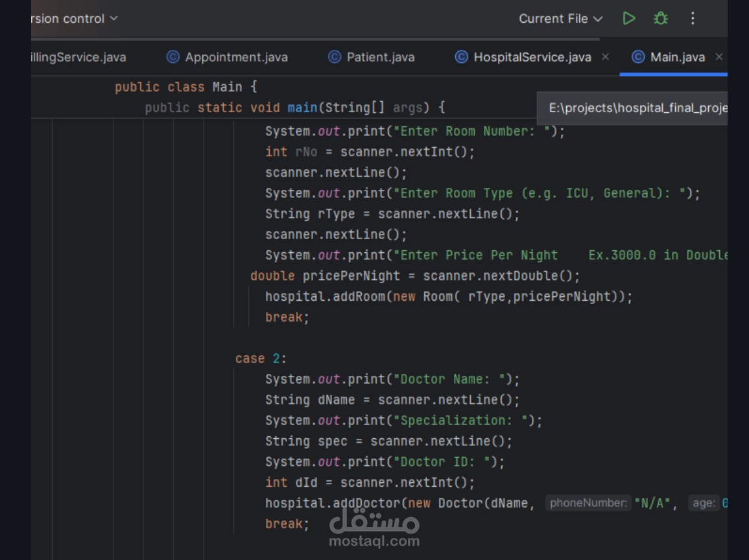Click the sticky main method header line
The image size is (749, 560).
pyautogui.click(x=295, y=108)
